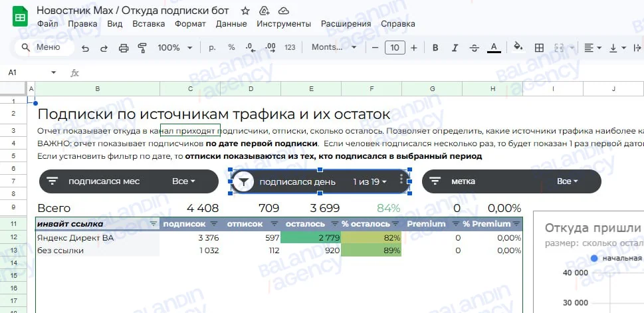Screen dimensions: 644x313
Task: Click the filter icon of метка slicer
Action: pos(435,181)
